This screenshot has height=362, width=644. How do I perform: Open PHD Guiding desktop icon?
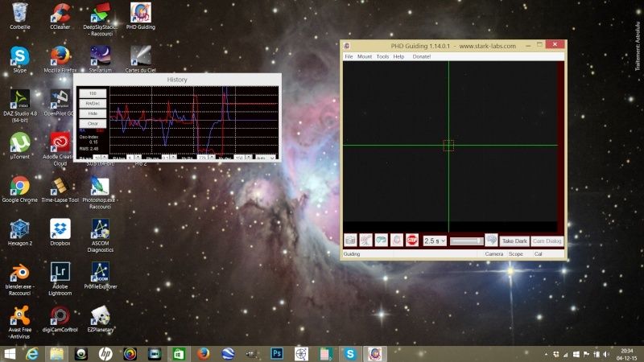(x=140, y=16)
